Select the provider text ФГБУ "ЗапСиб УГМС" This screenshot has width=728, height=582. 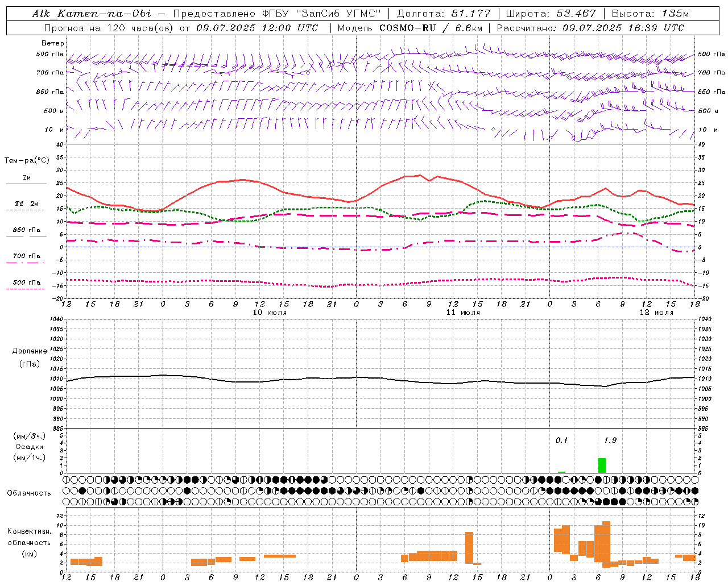(321, 14)
